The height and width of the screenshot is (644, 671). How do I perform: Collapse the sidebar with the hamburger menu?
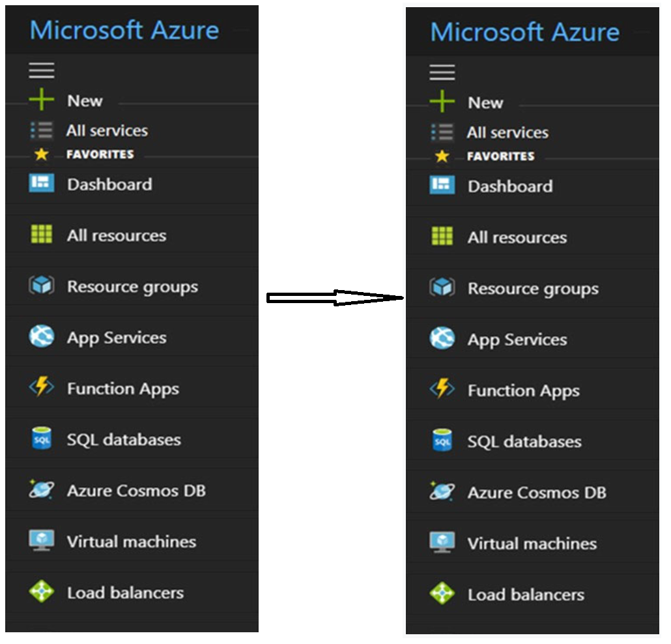pyautogui.click(x=42, y=70)
